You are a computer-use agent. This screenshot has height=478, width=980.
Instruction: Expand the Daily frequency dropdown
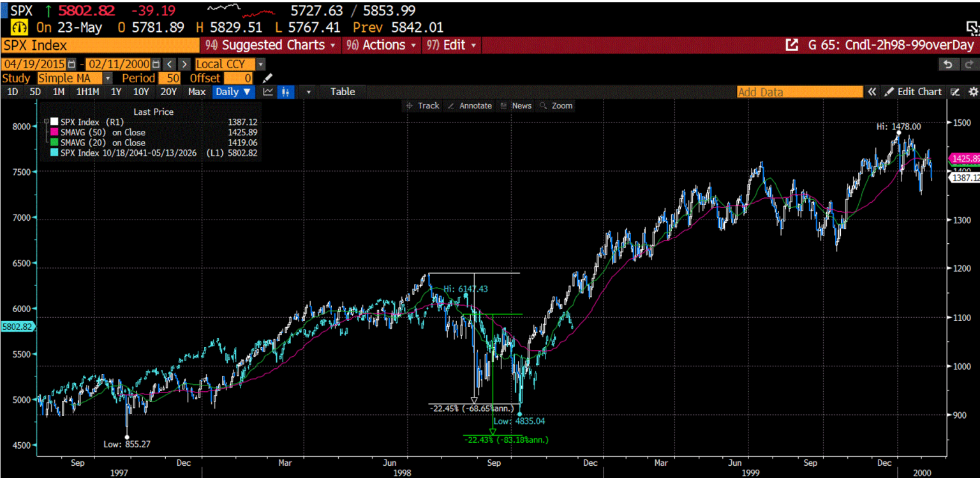[233, 91]
